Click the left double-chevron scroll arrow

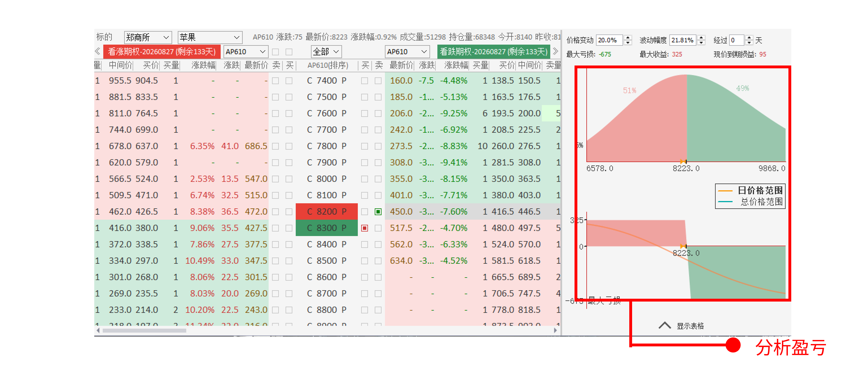point(97,51)
